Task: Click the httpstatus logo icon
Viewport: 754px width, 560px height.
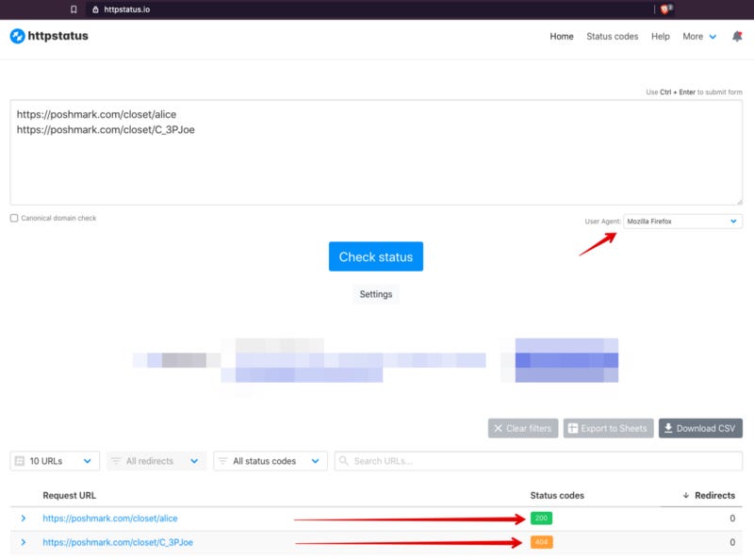Action: click(x=17, y=36)
